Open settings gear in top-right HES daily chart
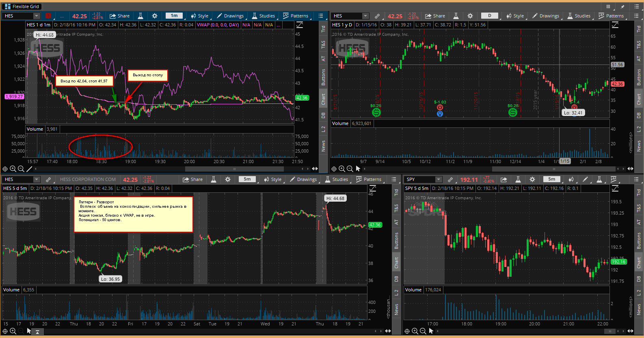 pyautogui.click(x=470, y=16)
